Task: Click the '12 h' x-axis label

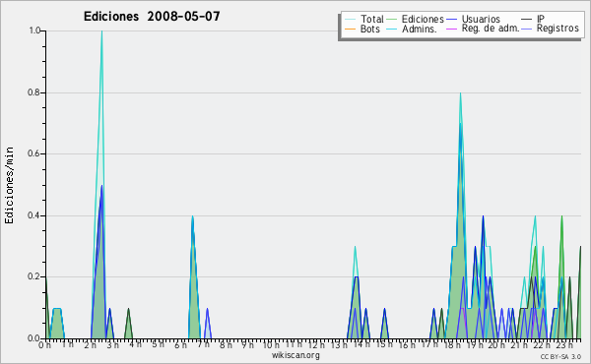Action: click(316, 345)
